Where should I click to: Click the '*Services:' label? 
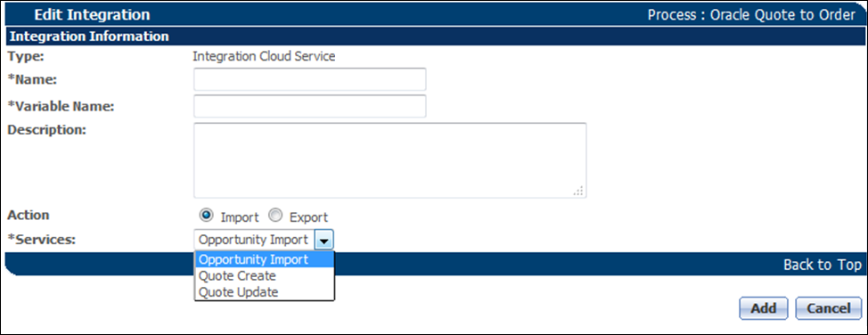pyautogui.click(x=42, y=240)
